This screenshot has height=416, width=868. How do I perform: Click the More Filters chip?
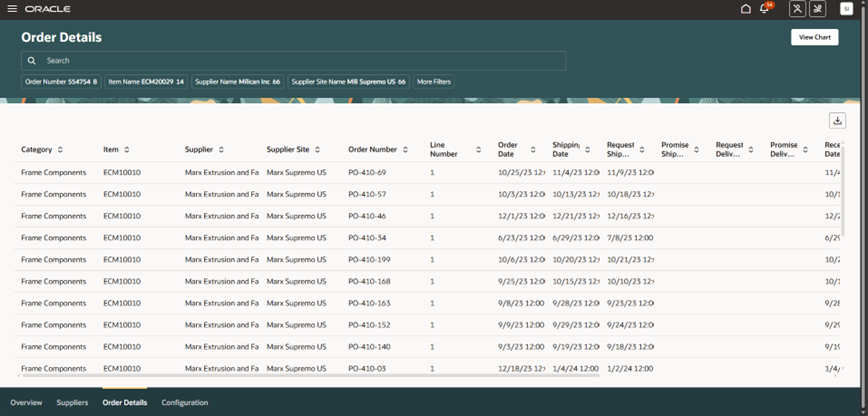point(434,81)
